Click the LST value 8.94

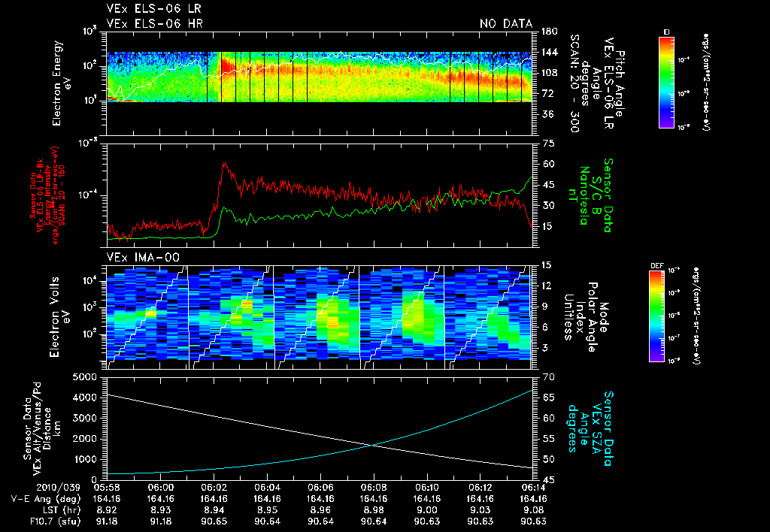click(214, 510)
